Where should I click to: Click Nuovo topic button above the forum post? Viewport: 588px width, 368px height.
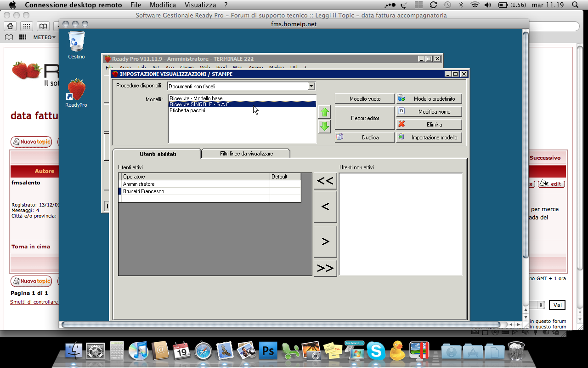[31, 142]
